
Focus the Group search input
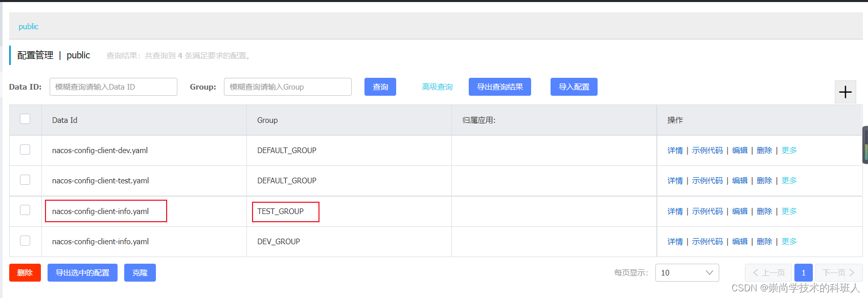point(288,87)
